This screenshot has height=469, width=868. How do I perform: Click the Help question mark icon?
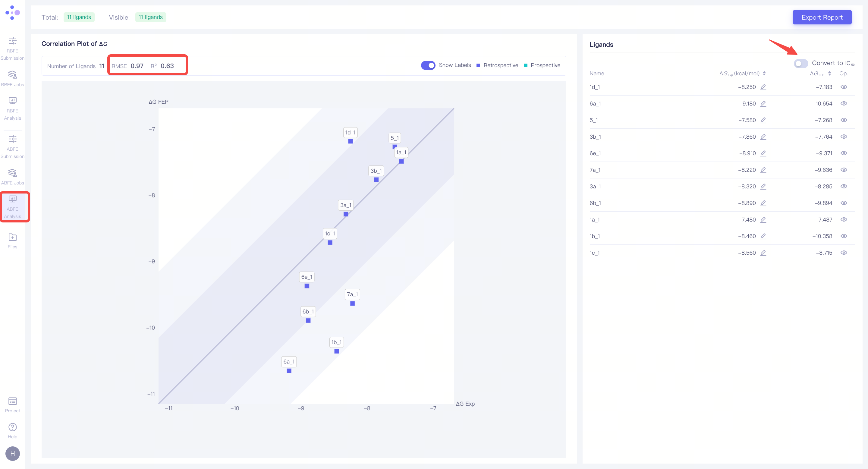(x=12, y=427)
